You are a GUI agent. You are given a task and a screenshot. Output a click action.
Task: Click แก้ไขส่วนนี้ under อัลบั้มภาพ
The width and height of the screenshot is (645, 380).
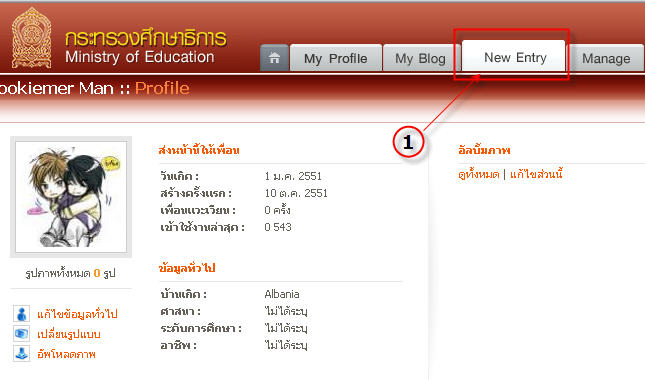pyautogui.click(x=536, y=174)
